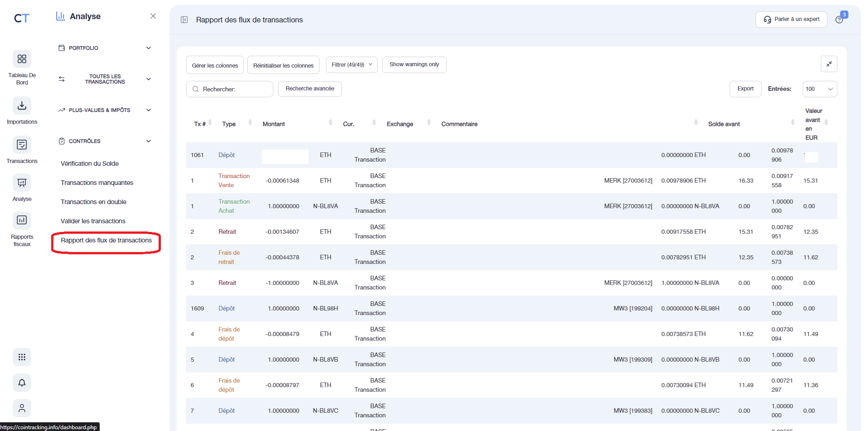The height and width of the screenshot is (431, 868).
Task: Open the Filtrer (49/49) dropdown
Action: pyautogui.click(x=351, y=64)
